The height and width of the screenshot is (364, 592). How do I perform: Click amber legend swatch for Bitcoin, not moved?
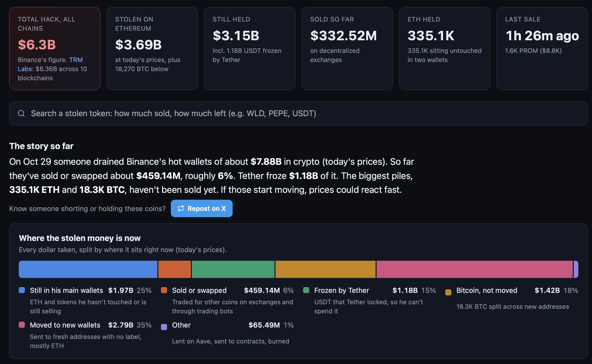(x=448, y=292)
